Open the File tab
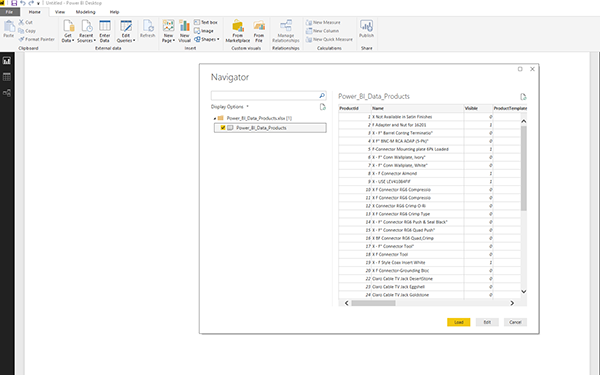Viewport: 600px width, 375px height. [10, 12]
